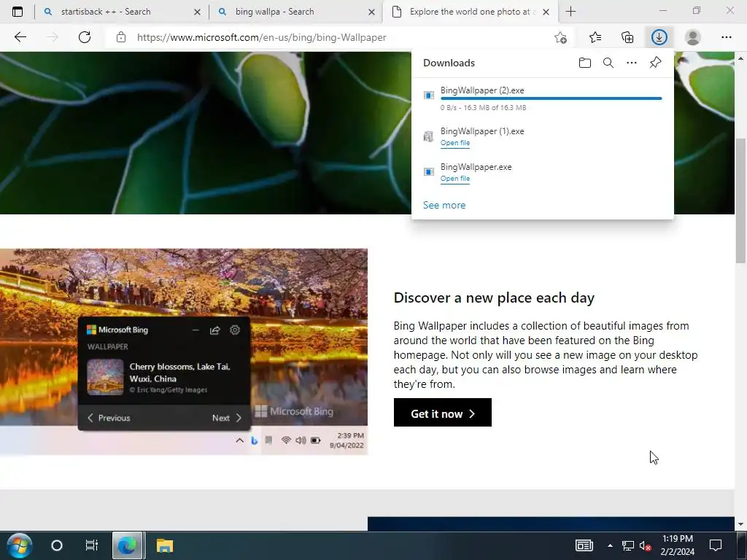Toggle the Downloads toolbar button
Screen dimensions: 747x560
pyautogui.click(x=659, y=37)
